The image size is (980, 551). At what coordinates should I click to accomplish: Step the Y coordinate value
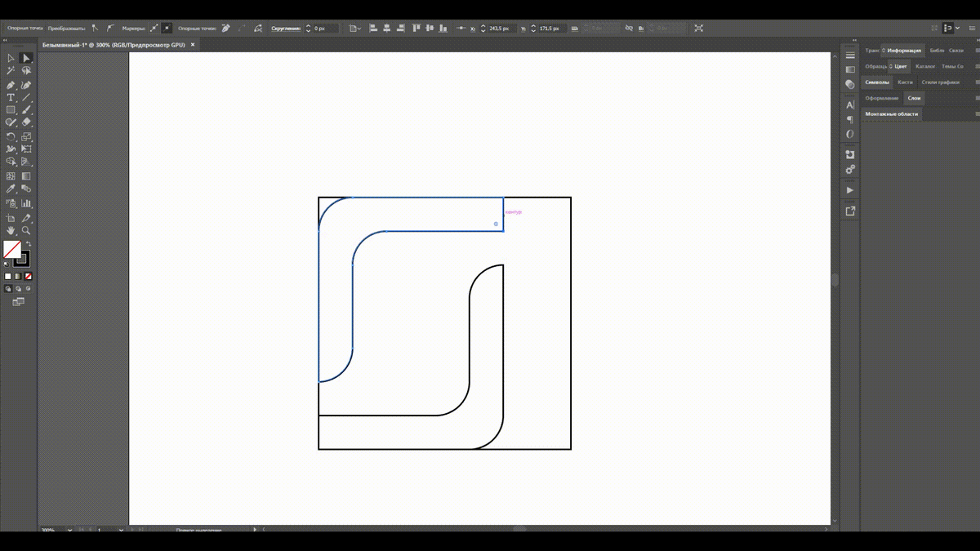(x=533, y=28)
